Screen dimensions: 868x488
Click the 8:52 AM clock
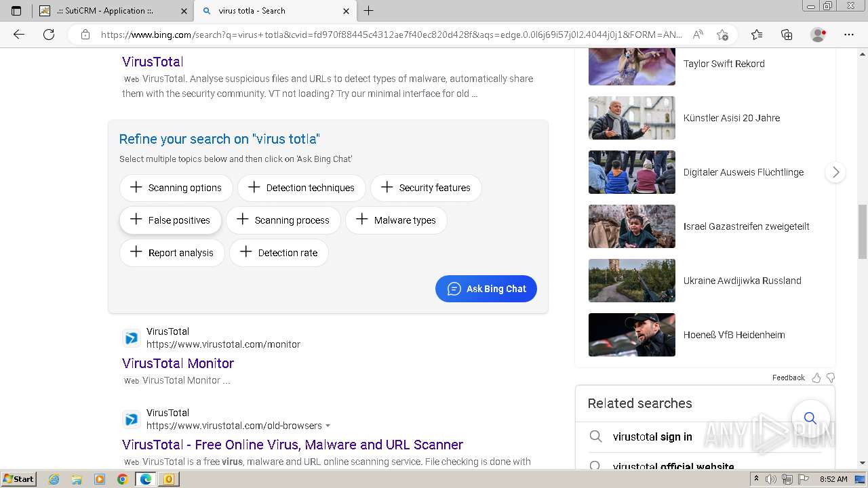pos(833,479)
